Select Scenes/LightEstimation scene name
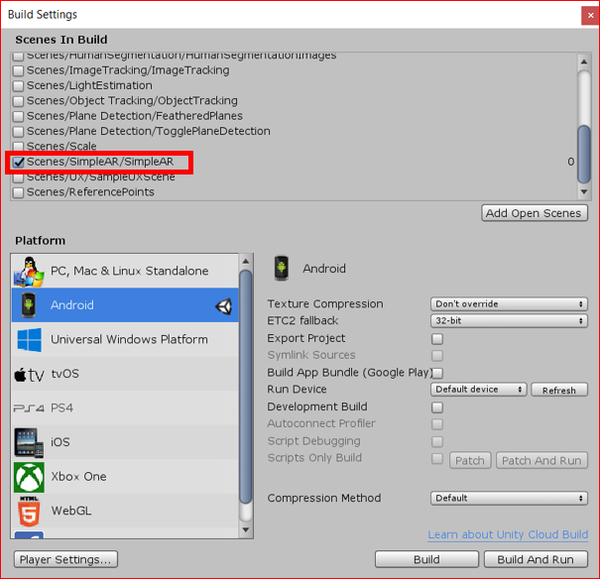 pos(90,85)
